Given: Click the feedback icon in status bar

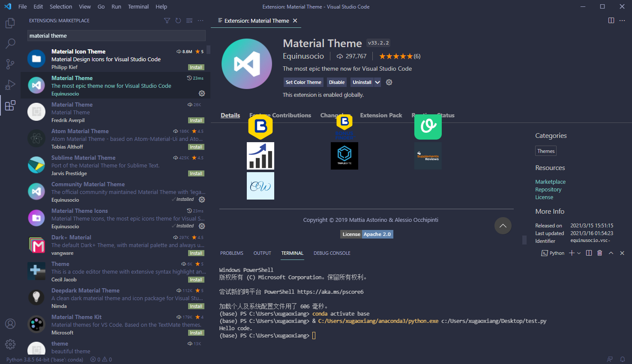Looking at the screenshot, I should [x=610, y=359].
